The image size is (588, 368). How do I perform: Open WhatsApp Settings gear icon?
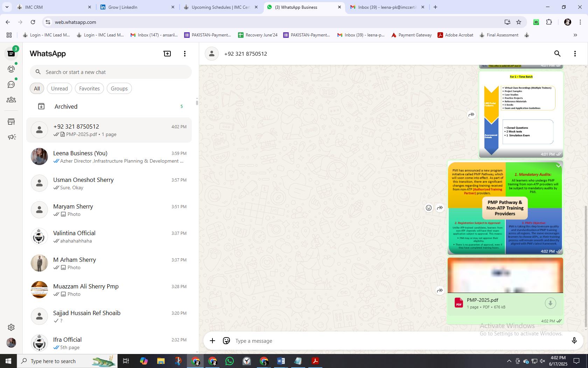click(x=11, y=327)
